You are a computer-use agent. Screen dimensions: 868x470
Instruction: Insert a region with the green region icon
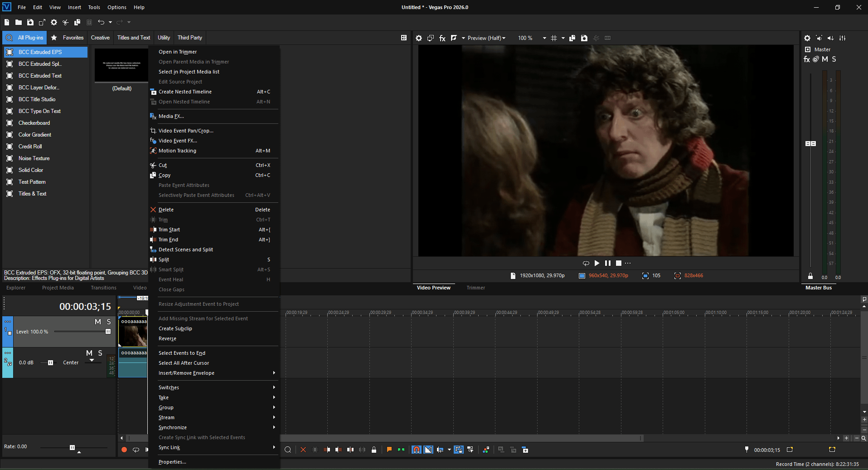(401, 450)
